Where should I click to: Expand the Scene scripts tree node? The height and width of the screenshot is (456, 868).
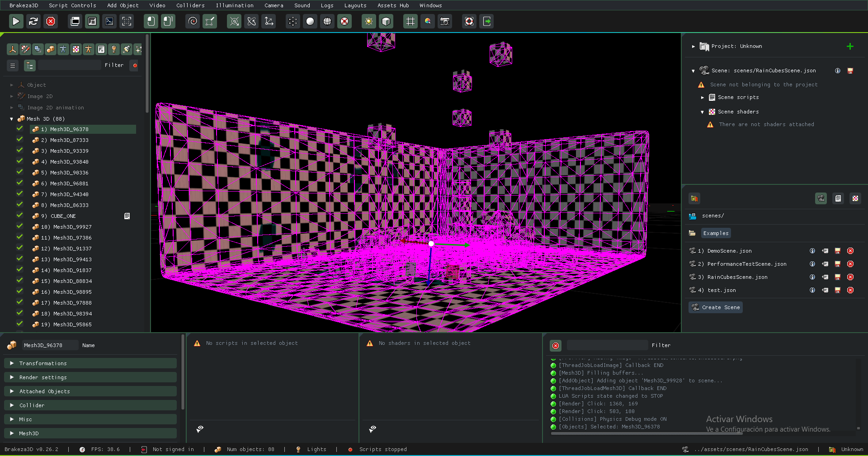(703, 97)
